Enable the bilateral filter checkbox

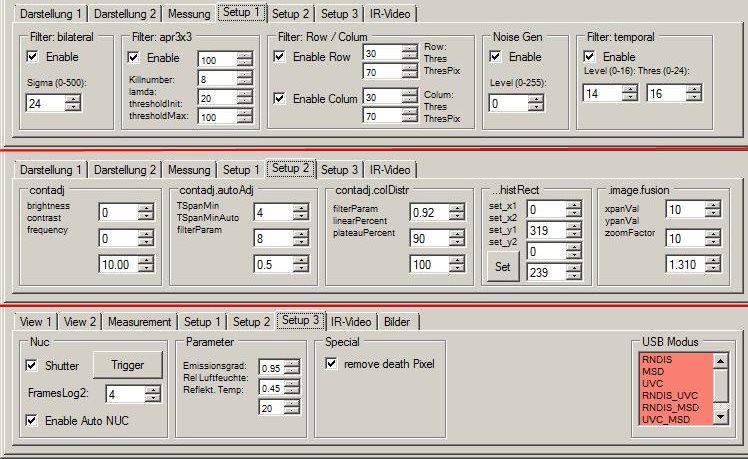coord(33,57)
